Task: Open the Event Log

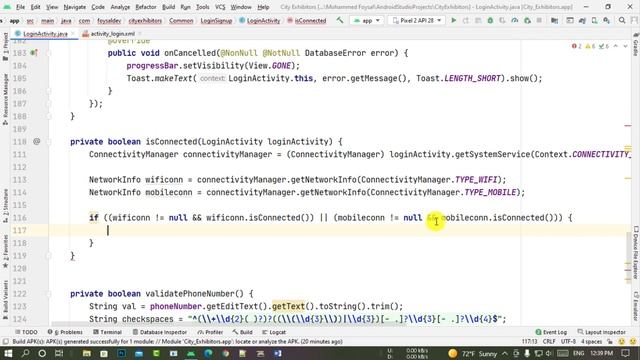Action: click(x=551, y=332)
